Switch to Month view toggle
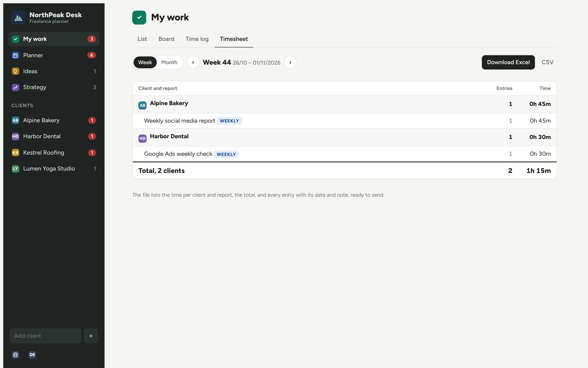588x368 pixels. [169, 62]
